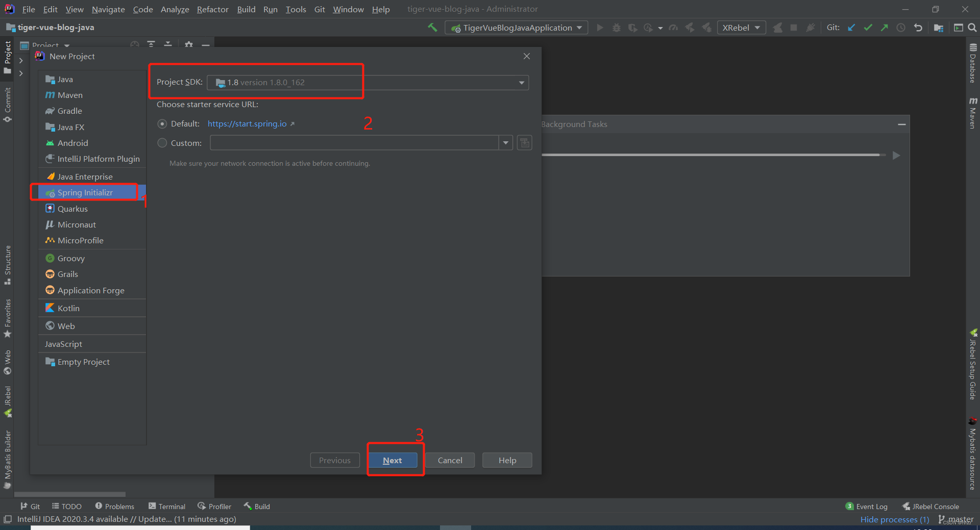
Task: Select Quarkus project type
Action: tap(92, 209)
